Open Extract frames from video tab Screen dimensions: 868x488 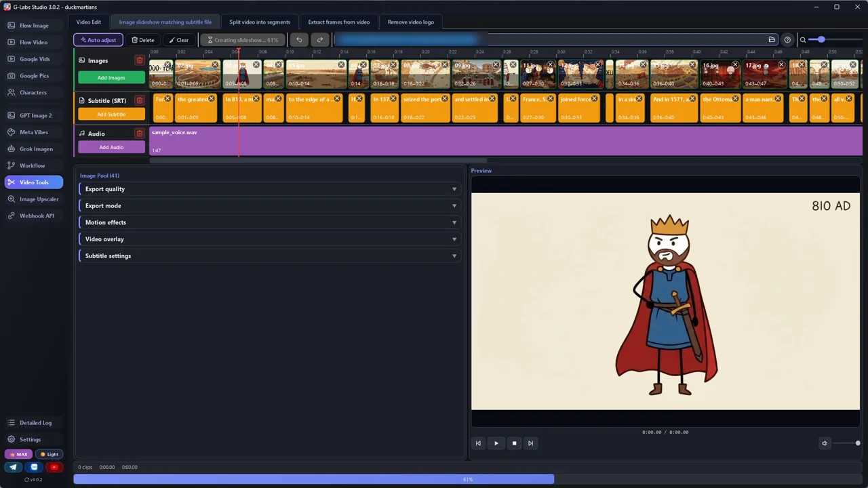(x=339, y=22)
